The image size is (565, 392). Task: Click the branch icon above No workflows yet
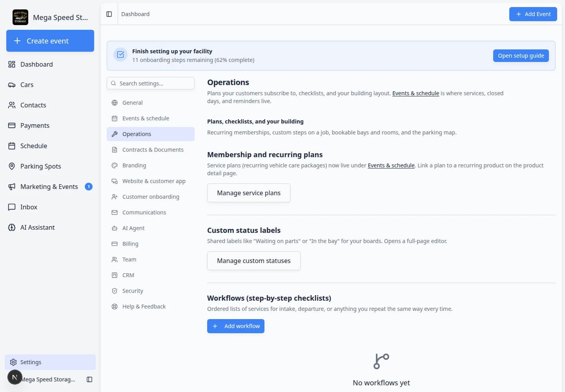[381, 361]
